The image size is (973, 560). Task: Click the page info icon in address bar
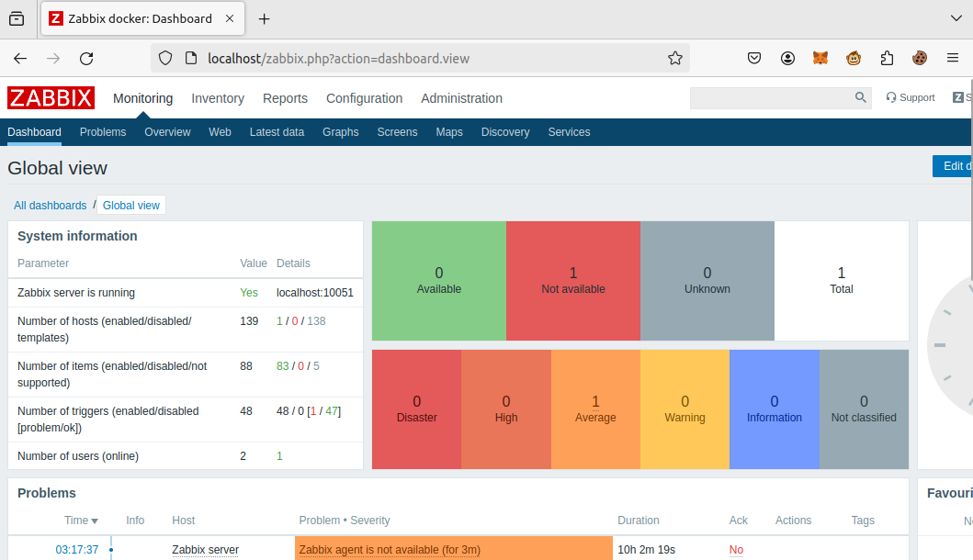pos(191,58)
